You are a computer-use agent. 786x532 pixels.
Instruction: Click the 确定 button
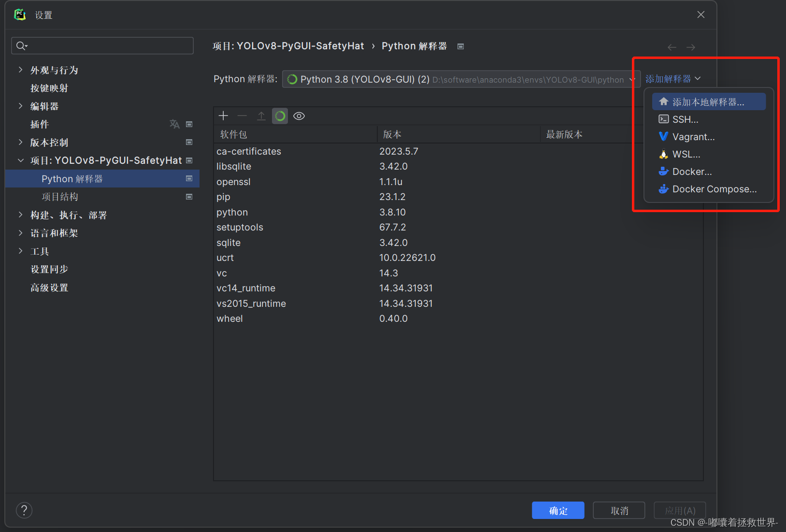click(558, 510)
